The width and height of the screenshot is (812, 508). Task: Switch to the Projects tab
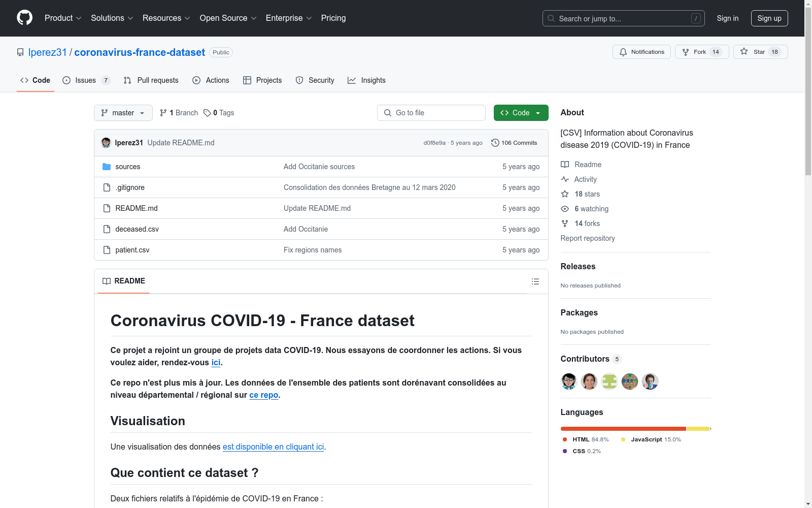[x=262, y=80]
